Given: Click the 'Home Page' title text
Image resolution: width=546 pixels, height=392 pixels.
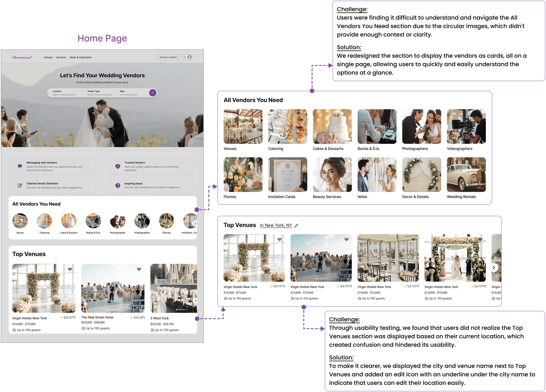Looking at the screenshot, I should [x=102, y=38].
